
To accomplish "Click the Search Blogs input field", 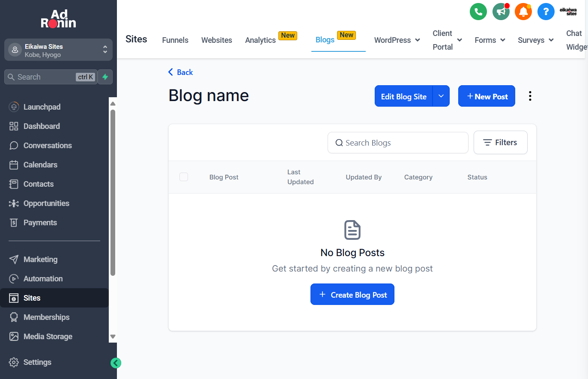I will [x=398, y=143].
